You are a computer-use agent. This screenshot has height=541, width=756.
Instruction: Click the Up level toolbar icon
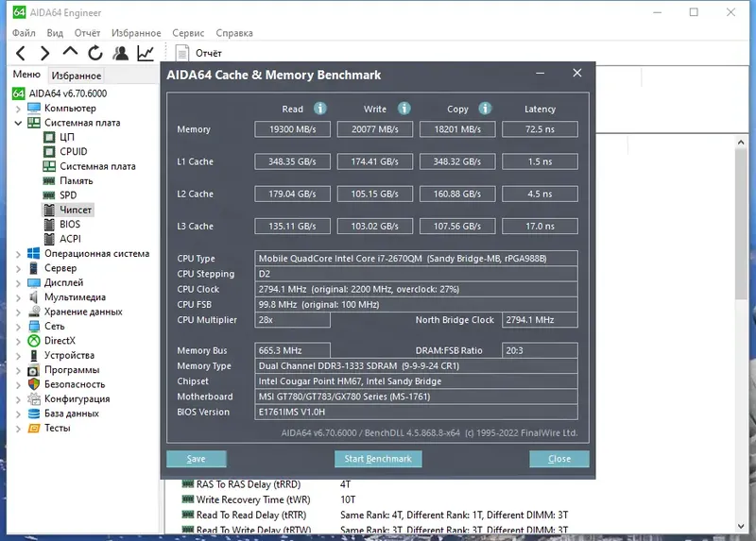70,52
